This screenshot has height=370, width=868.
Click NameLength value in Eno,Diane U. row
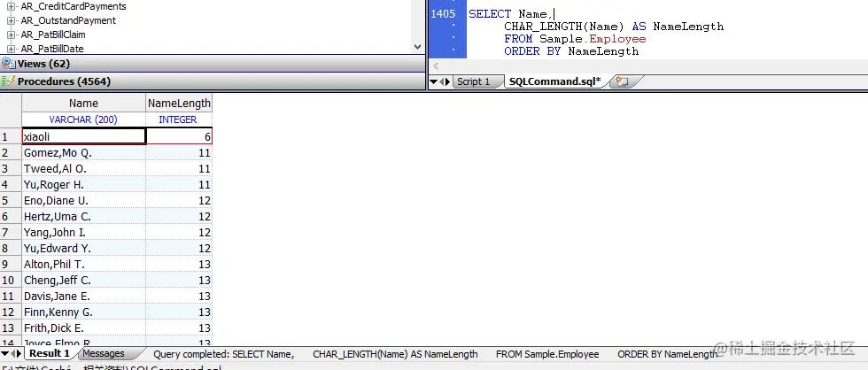[179, 201]
